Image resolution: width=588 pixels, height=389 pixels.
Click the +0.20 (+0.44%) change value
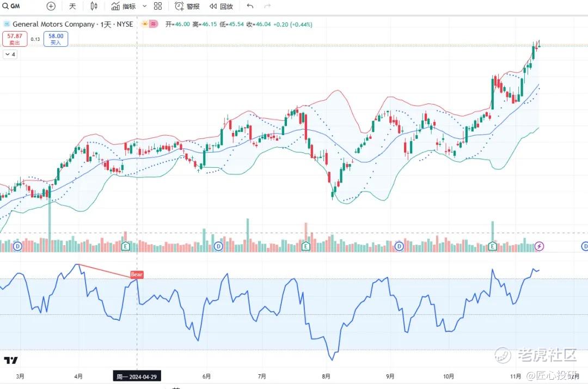tap(293, 25)
